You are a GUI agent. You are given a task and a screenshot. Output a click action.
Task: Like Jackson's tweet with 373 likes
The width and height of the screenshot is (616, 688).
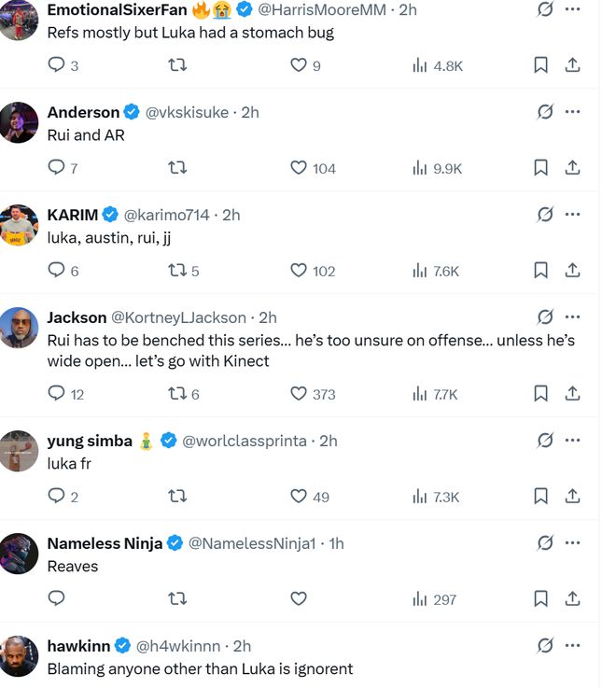[299, 394]
